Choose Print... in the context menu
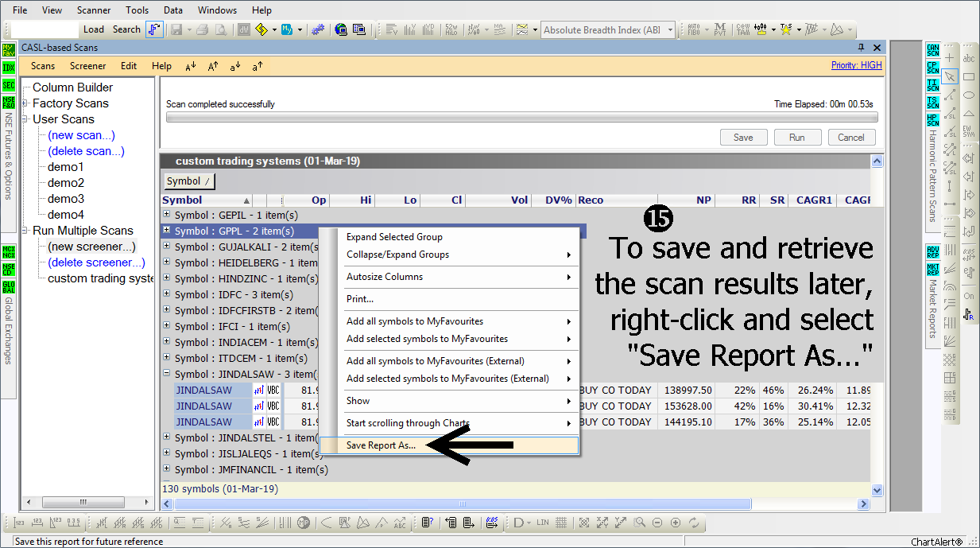Viewport: 980px width, 548px height. click(x=449, y=299)
